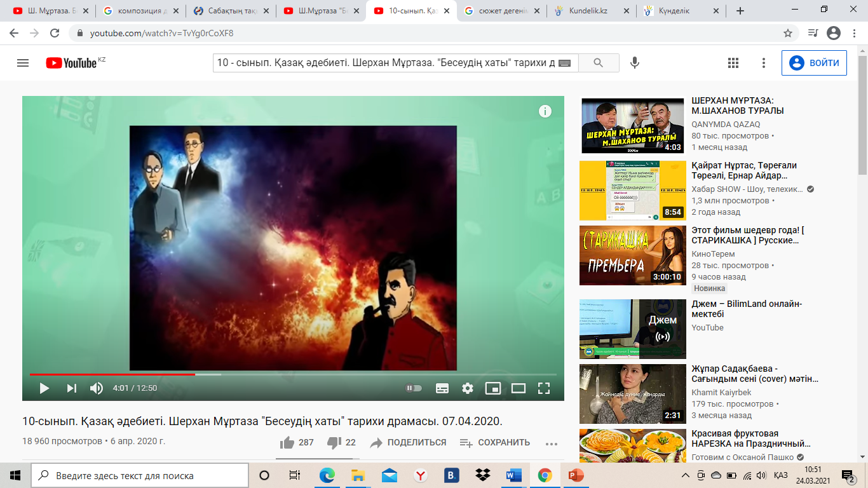Toggle theater mode
This screenshot has width=868, height=488.
point(519,388)
